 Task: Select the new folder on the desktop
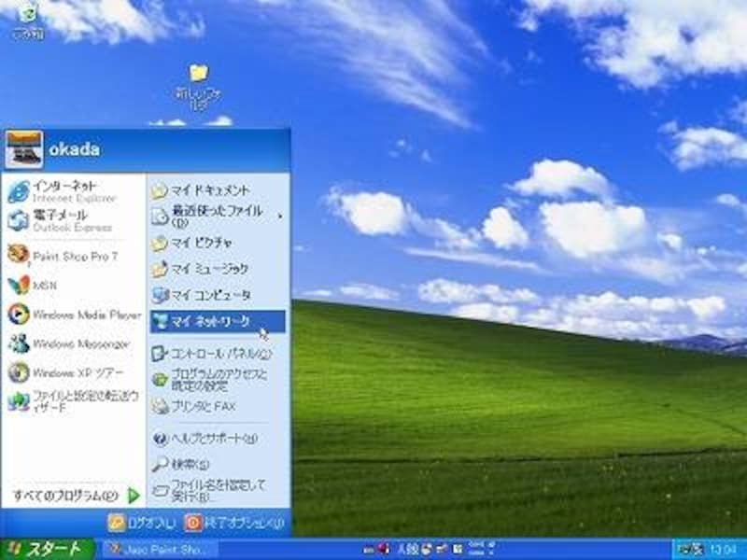coord(198,82)
